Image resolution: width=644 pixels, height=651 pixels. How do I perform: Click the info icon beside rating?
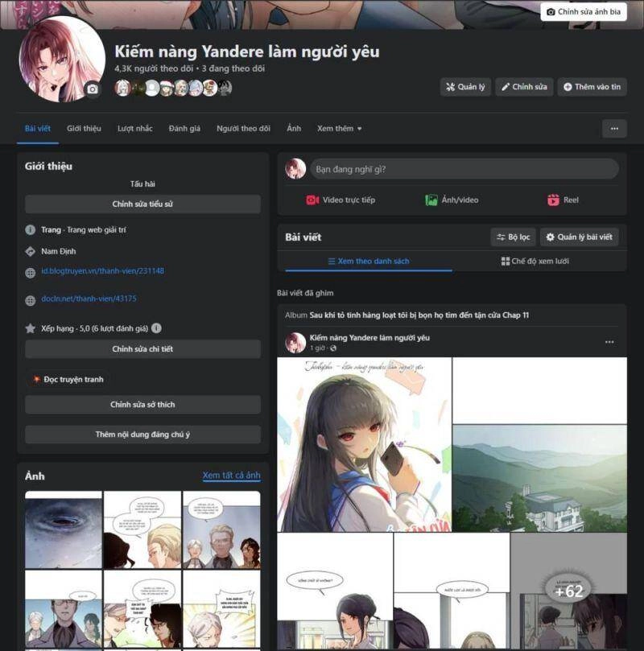click(x=156, y=328)
